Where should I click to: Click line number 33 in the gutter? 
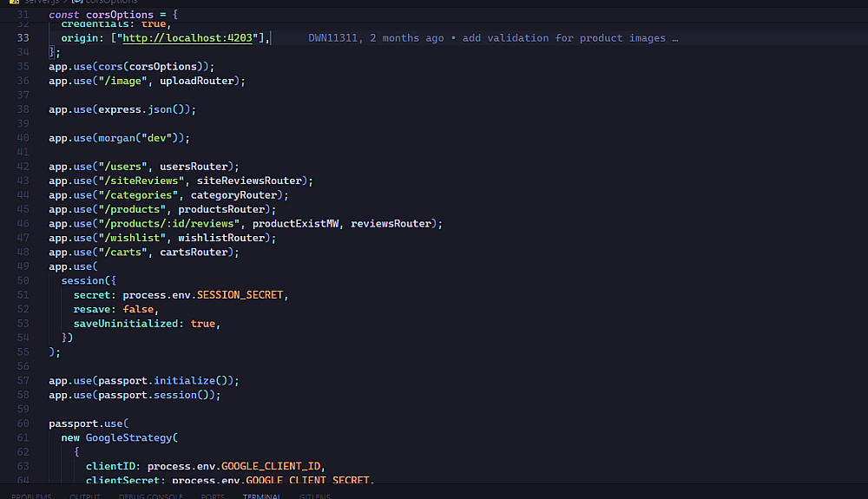(x=23, y=38)
